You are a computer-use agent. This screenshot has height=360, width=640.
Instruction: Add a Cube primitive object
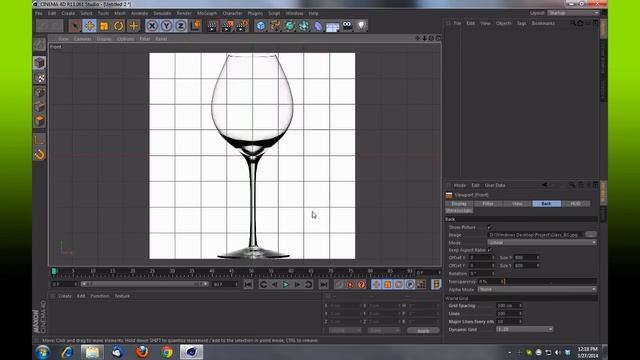(261, 26)
